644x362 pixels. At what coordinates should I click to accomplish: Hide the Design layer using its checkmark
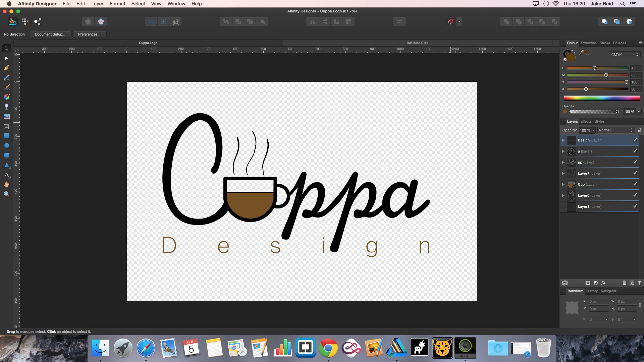635,140
